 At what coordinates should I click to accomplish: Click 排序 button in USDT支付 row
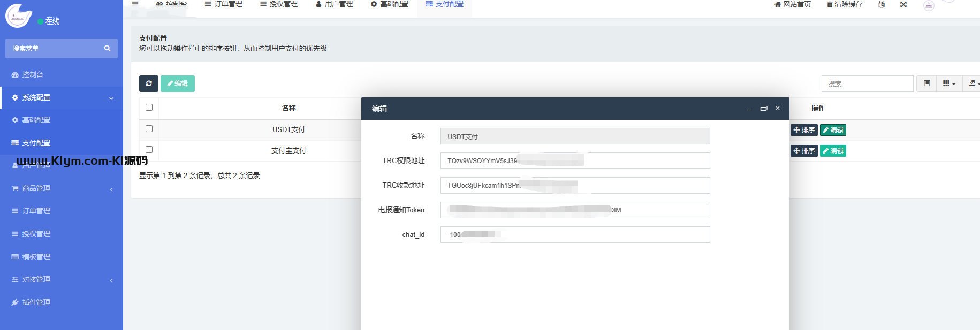click(x=804, y=130)
